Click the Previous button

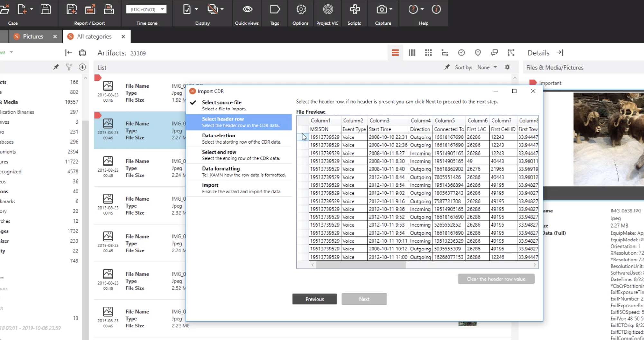tap(315, 299)
